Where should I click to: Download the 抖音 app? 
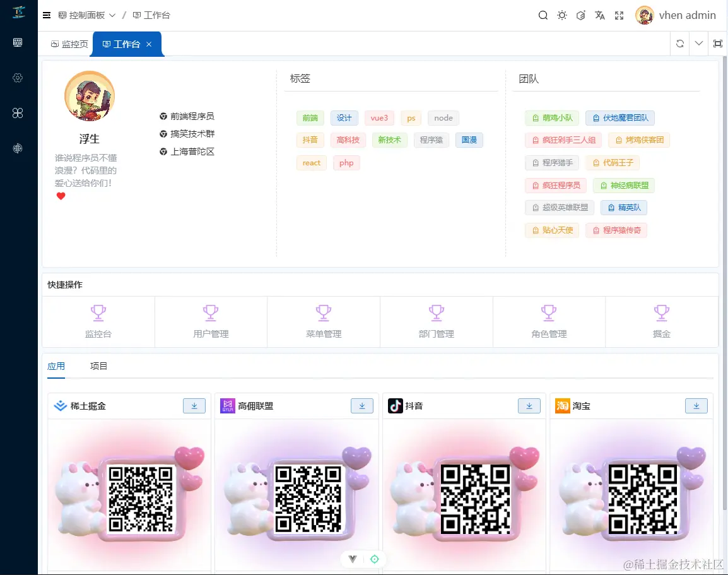click(529, 406)
